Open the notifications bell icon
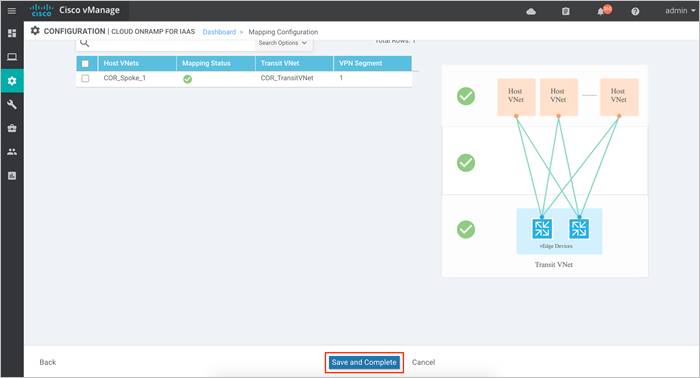The width and height of the screenshot is (700, 378). coord(601,12)
